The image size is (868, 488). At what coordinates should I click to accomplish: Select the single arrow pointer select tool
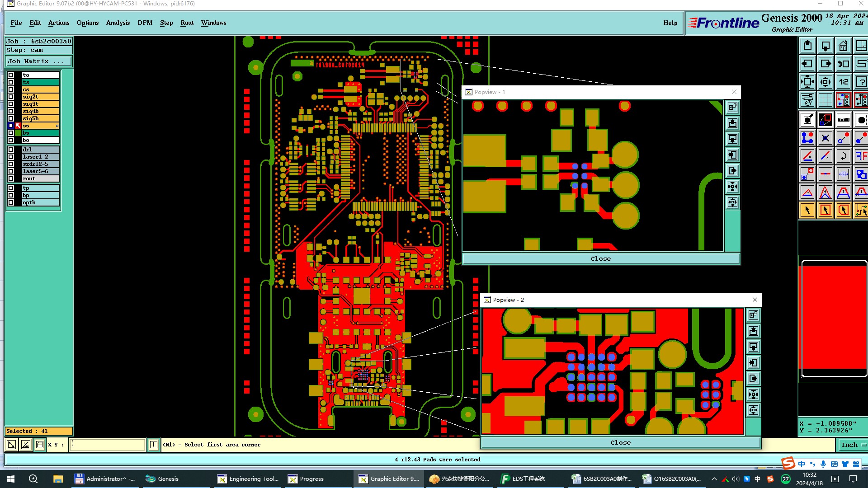tap(807, 210)
